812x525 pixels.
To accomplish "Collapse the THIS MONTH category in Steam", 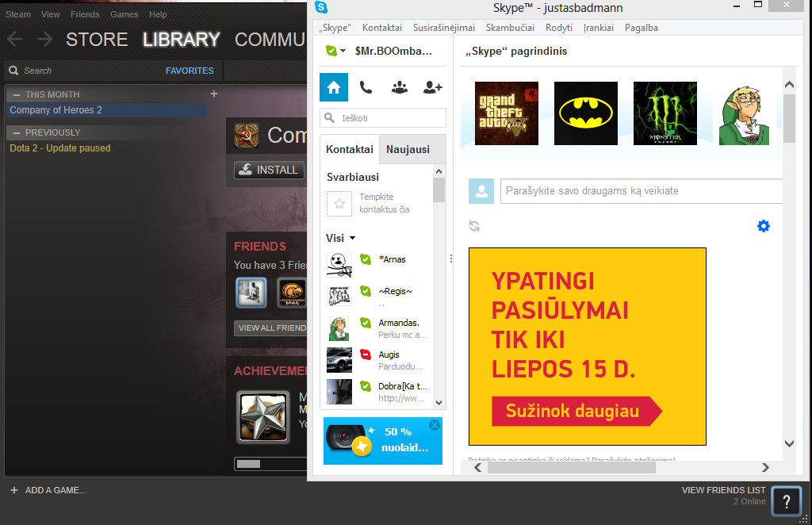I will click(x=17, y=94).
